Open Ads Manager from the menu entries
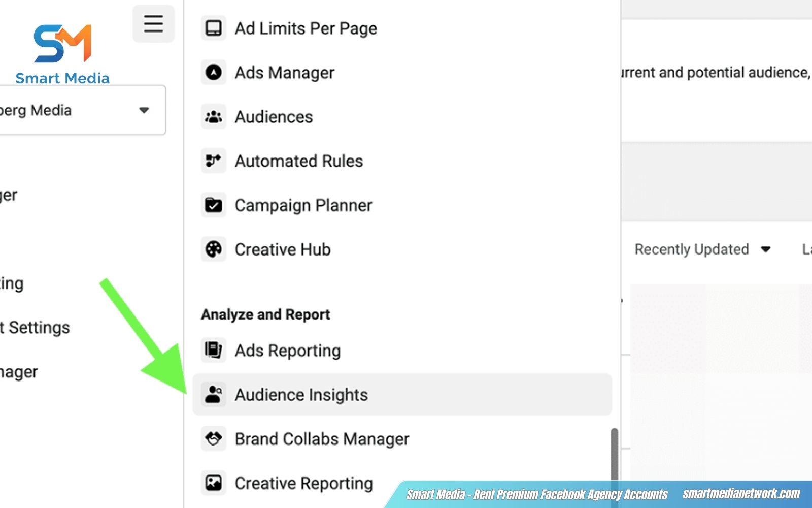The image size is (812, 508). (x=284, y=73)
